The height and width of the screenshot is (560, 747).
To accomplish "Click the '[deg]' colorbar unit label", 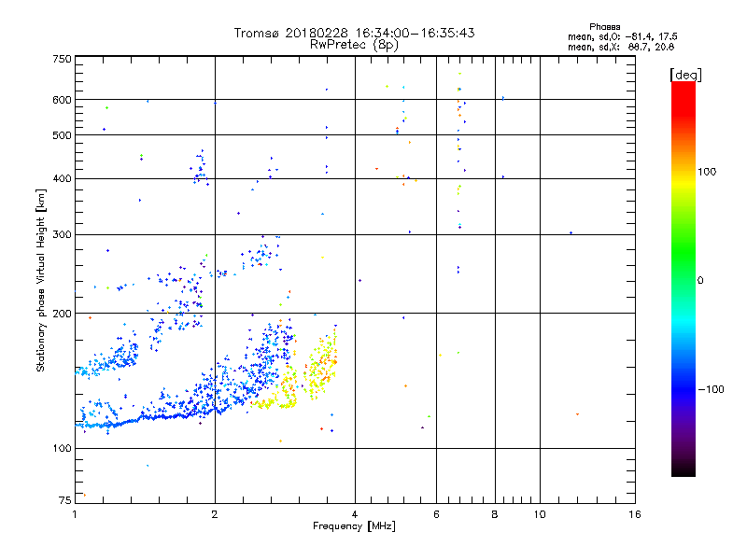I will pyautogui.click(x=685, y=75).
